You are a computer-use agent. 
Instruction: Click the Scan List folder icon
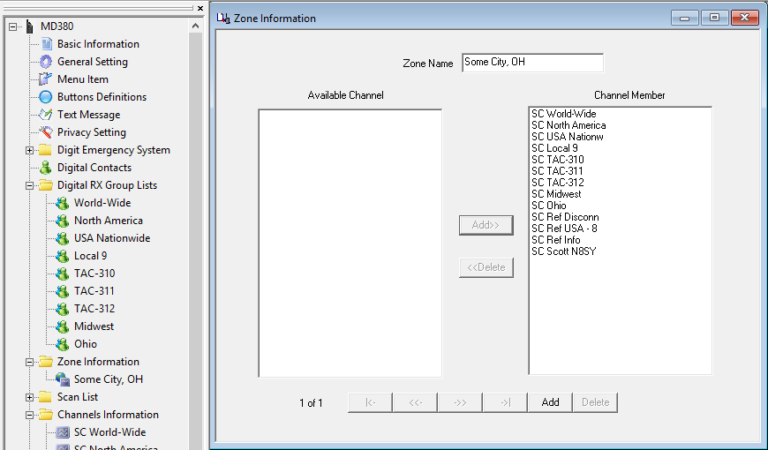click(46, 397)
